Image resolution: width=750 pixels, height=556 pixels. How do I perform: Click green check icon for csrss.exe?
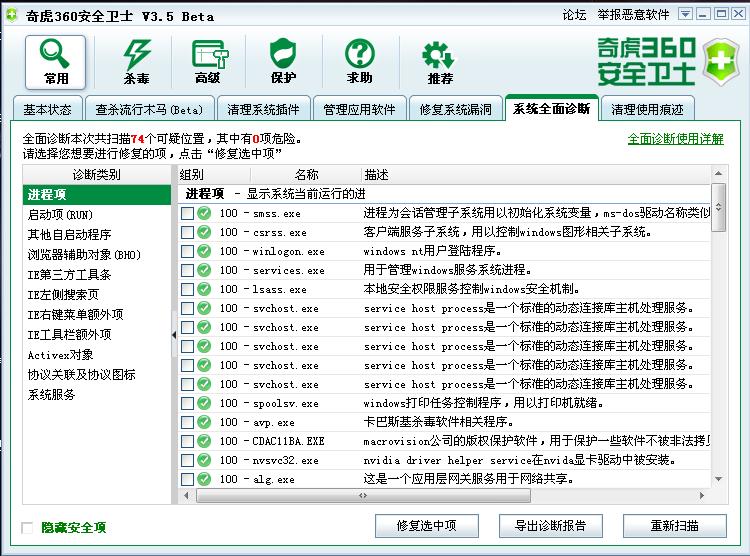tap(204, 232)
